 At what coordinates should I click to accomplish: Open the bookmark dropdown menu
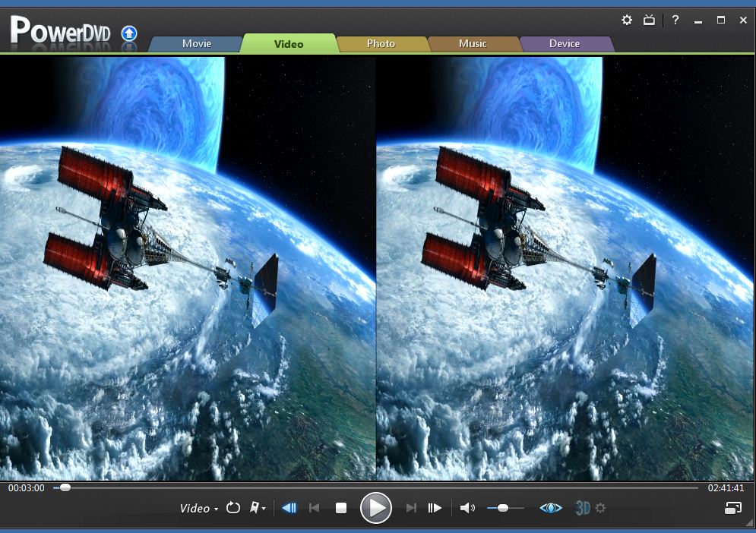[258, 507]
